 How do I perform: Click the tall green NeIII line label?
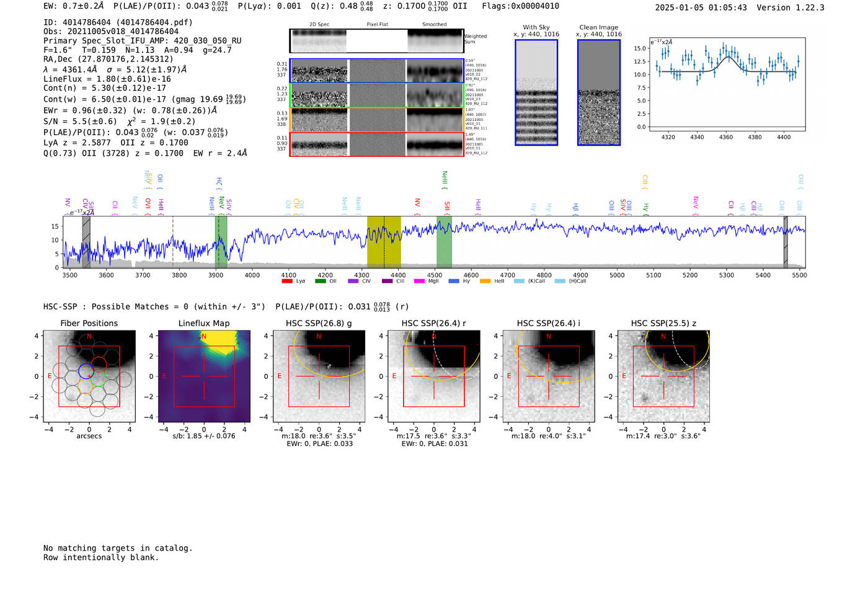(x=445, y=180)
